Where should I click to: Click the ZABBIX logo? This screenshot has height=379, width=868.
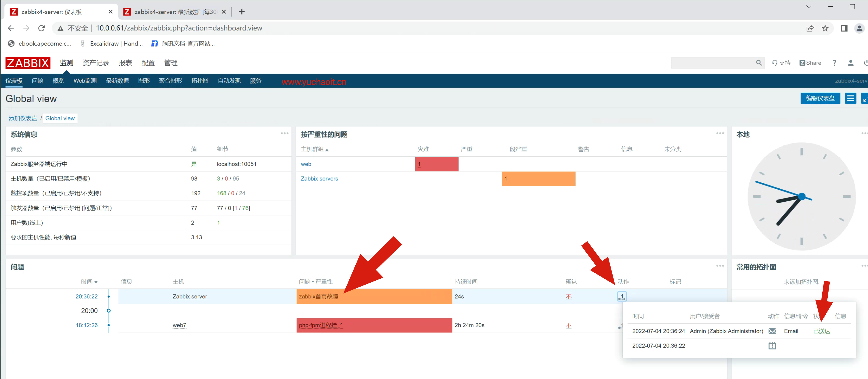28,63
